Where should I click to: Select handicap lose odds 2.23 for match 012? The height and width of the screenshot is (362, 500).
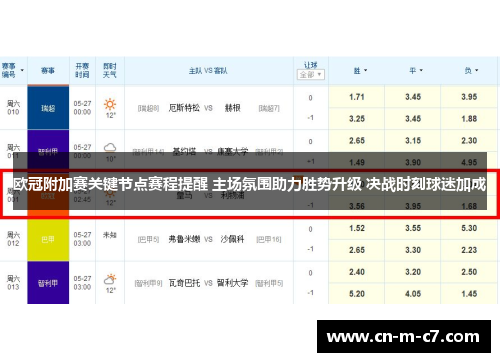pos(469,250)
